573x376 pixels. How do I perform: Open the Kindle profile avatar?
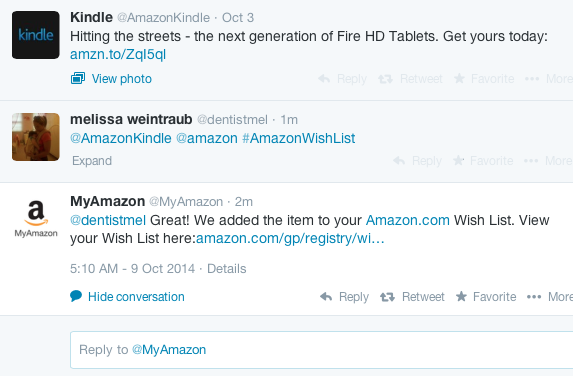(x=35, y=35)
